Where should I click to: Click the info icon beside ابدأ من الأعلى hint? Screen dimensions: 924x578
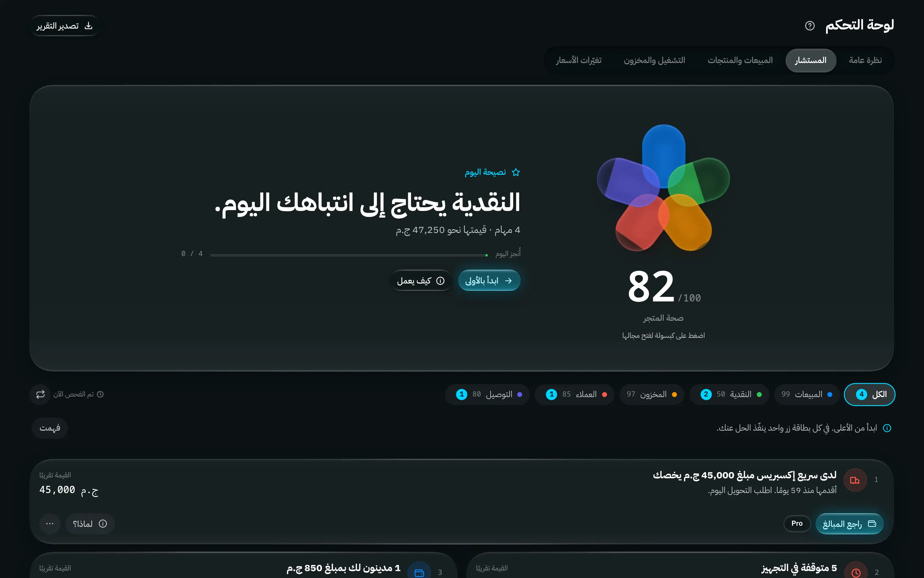point(887,428)
